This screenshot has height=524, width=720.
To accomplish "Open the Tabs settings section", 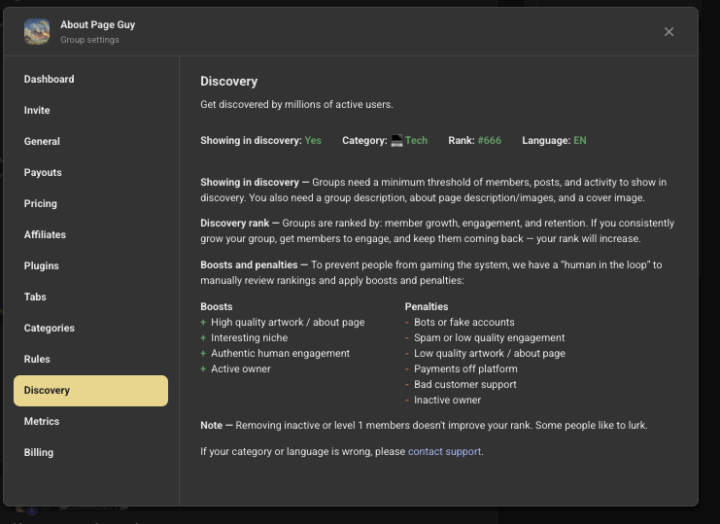I will tap(35, 296).
